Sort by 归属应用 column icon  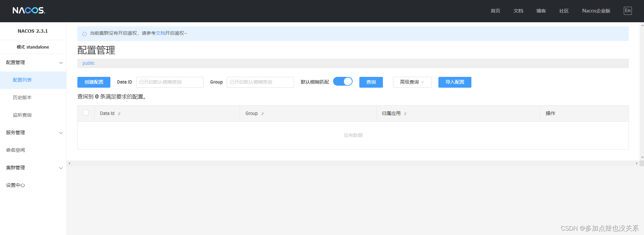(x=405, y=114)
